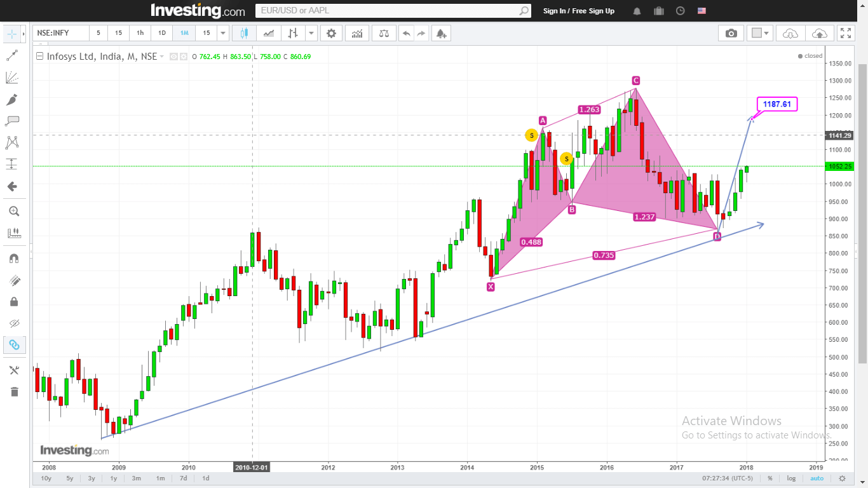Image resolution: width=868 pixels, height=488 pixels.
Task: Select the measure ruler tool
Action: (x=14, y=233)
